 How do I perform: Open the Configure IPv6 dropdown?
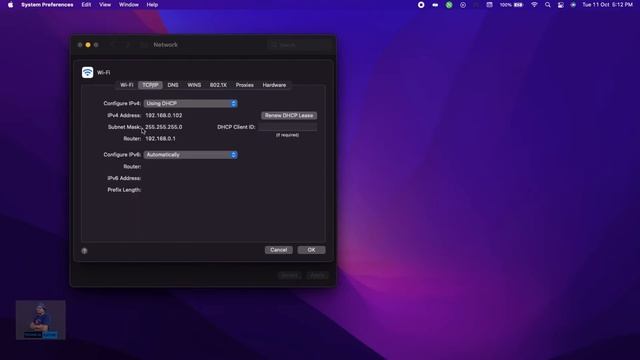click(191, 155)
